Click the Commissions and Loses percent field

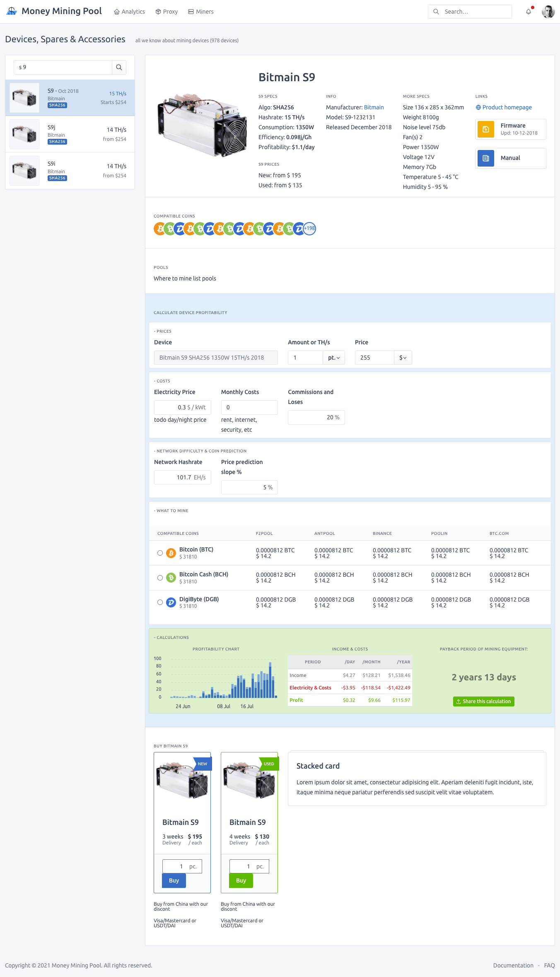tap(316, 417)
